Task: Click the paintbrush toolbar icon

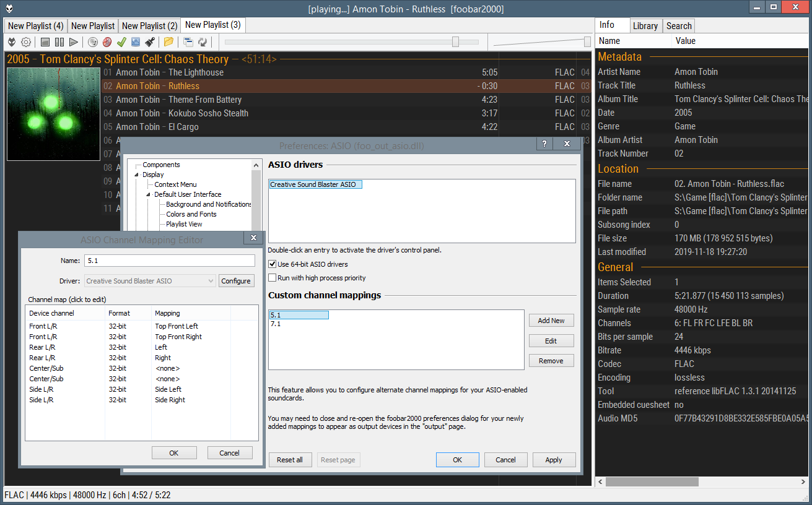Action: [x=150, y=42]
